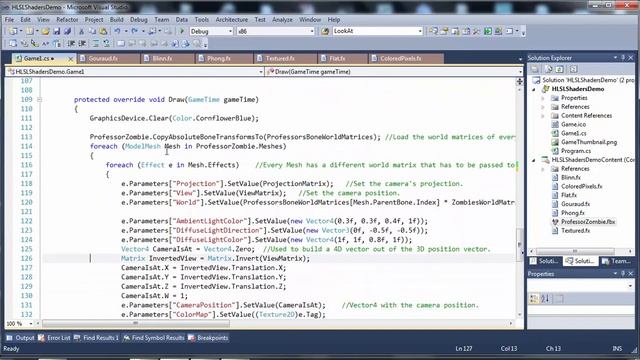Click the Copy toolbar icon
The height and width of the screenshot is (360, 640).
(x=92, y=31)
